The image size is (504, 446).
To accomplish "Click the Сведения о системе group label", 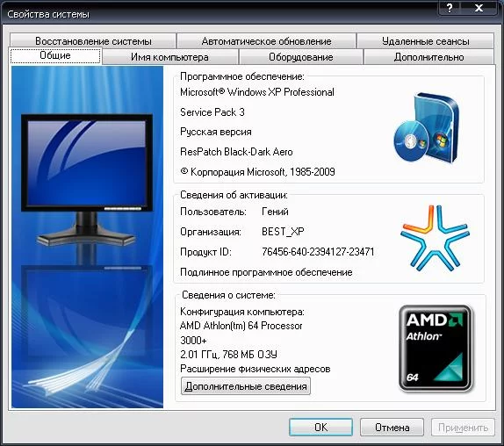I will (228, 295).
